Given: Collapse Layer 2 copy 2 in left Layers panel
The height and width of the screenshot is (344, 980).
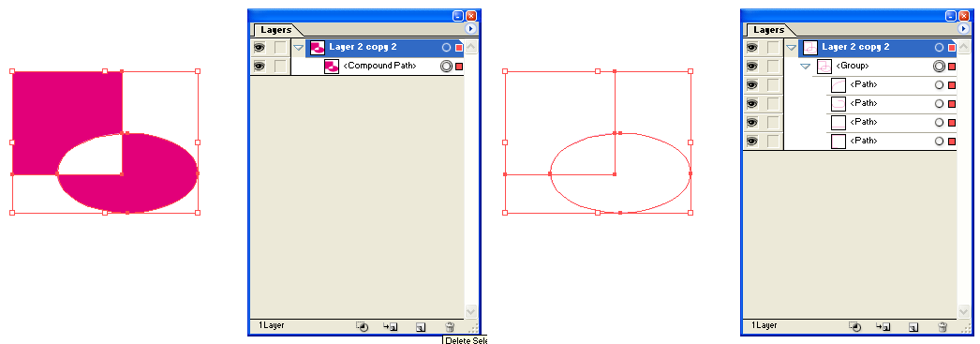Looking at the screenshot, I should [299, 48].
